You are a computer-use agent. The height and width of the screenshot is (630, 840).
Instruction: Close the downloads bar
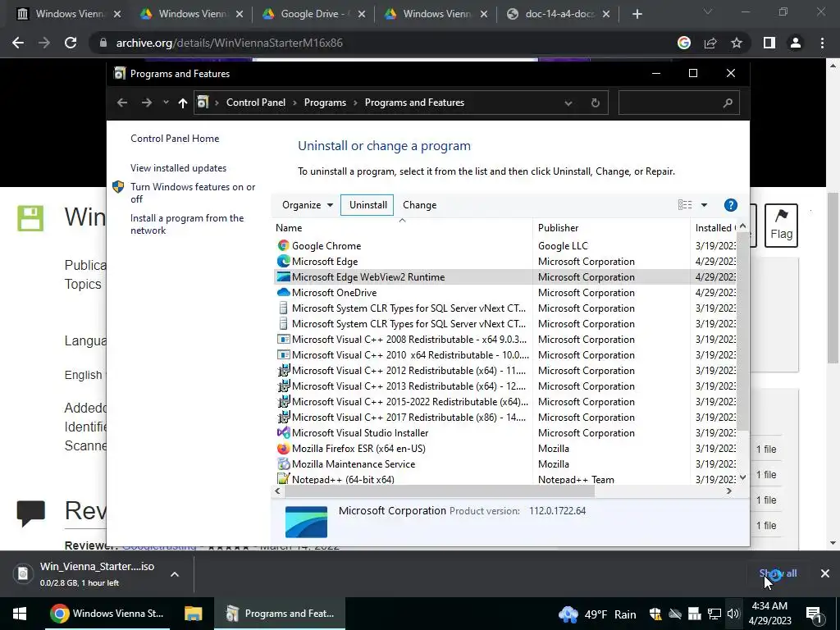click(825, 573)
